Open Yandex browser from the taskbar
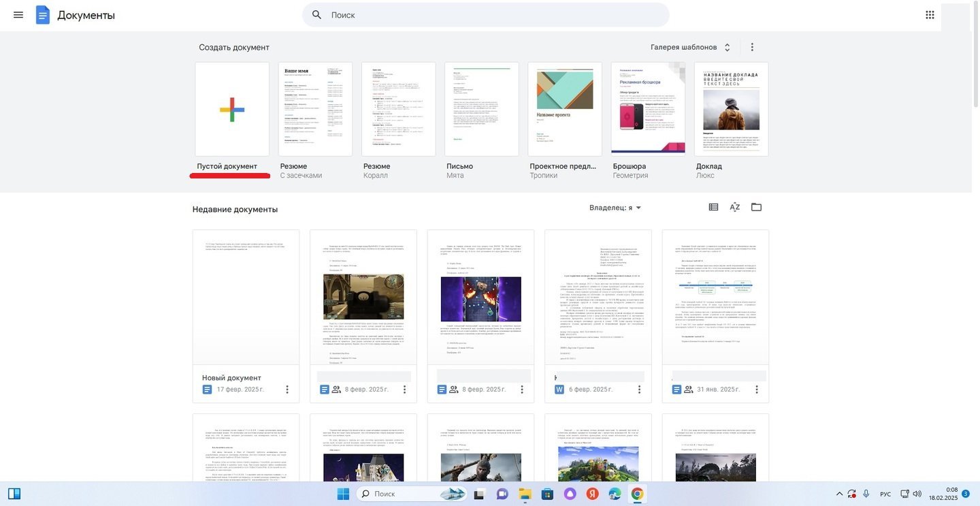 click(x=592, y=494)
